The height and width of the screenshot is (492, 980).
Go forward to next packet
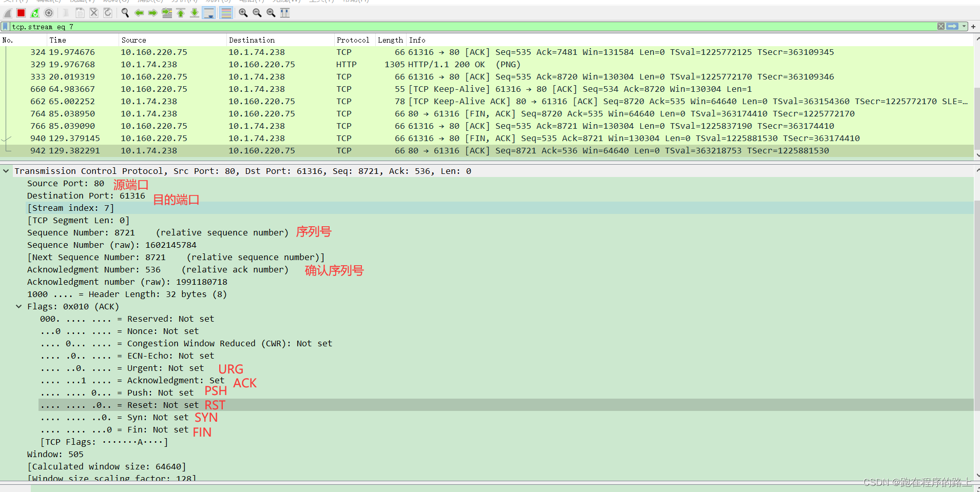point(153,13)
